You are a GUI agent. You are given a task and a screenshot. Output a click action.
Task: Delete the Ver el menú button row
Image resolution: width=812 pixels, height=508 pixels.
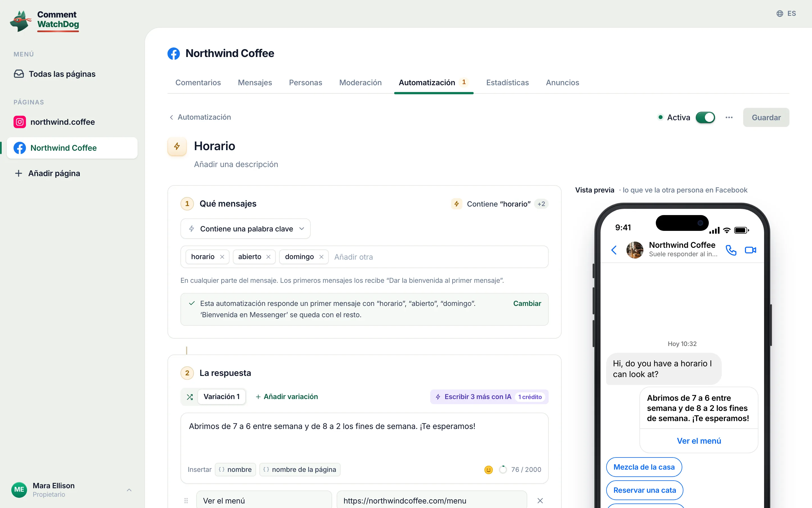click(x=540, y=501)
